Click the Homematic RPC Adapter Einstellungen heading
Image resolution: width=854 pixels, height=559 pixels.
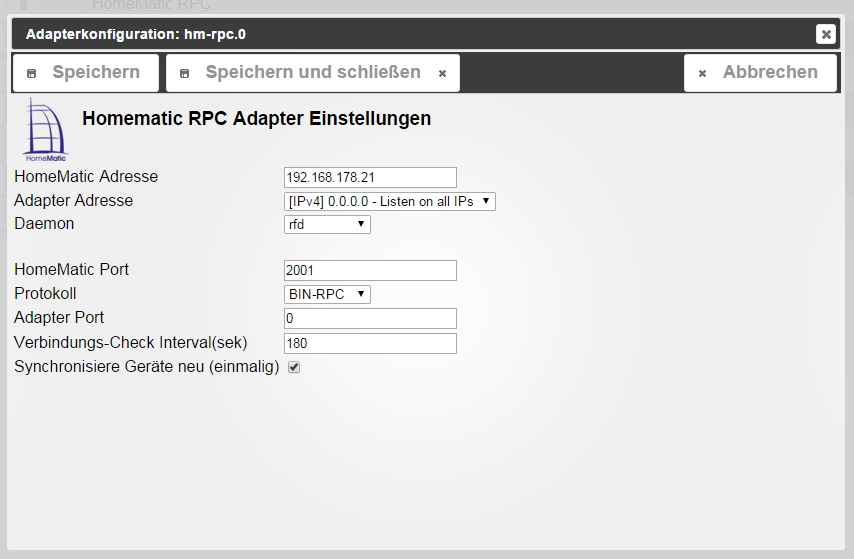(x=256, y=118)
